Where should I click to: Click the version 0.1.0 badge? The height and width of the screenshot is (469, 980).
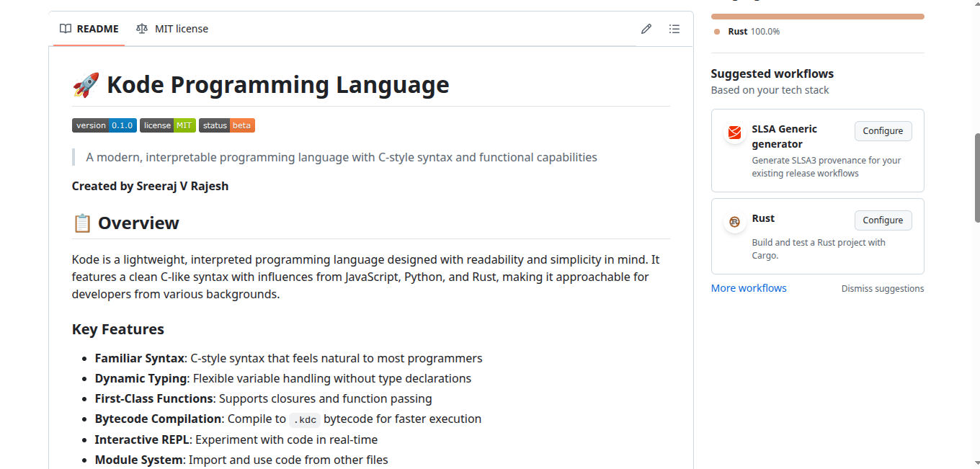click(x=104, y=125)
